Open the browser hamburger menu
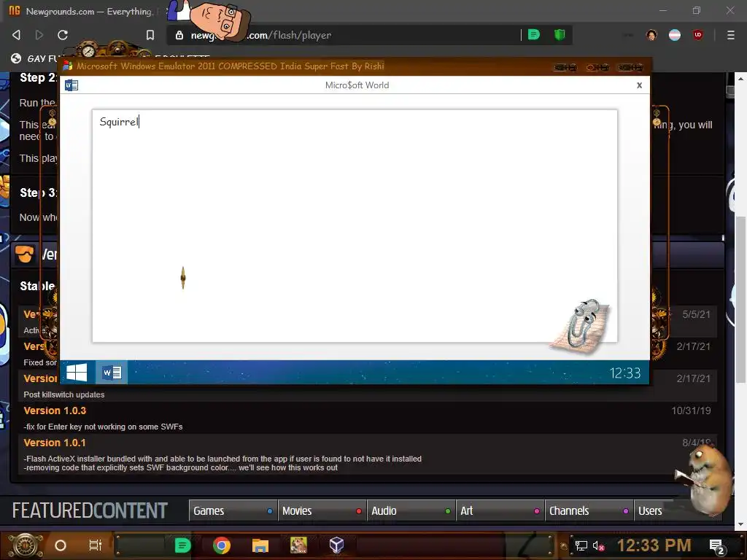The height and width of the screenshot is (560, 747). pos(731,35)
